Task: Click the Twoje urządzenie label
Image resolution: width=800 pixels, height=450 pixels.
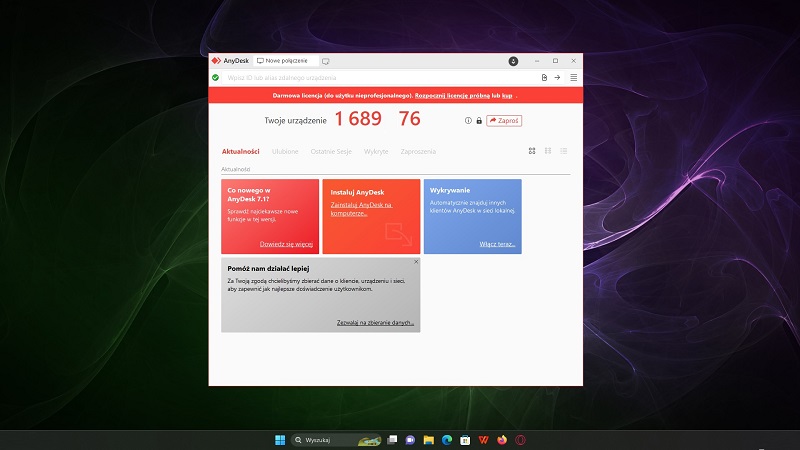Action: point(295,121)
